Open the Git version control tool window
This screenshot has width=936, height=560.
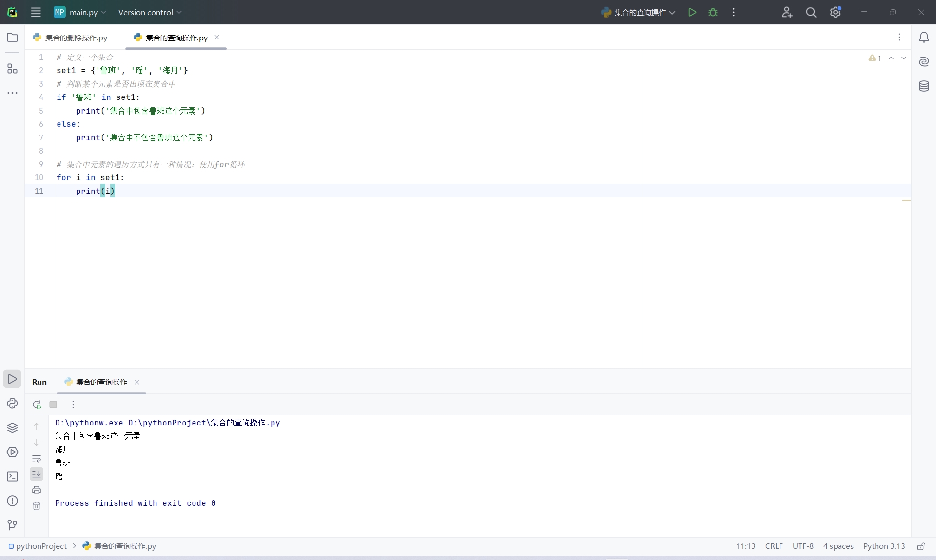tap(12, 524)
